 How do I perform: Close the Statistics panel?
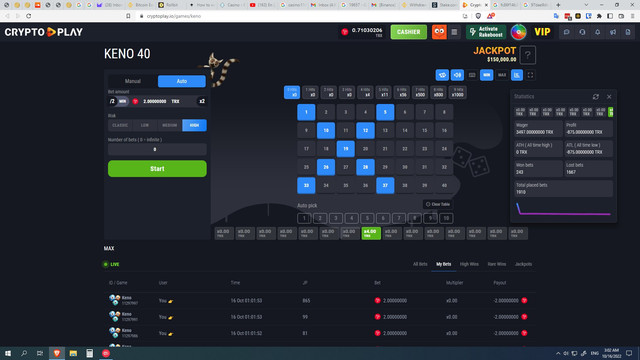[609, 97]
